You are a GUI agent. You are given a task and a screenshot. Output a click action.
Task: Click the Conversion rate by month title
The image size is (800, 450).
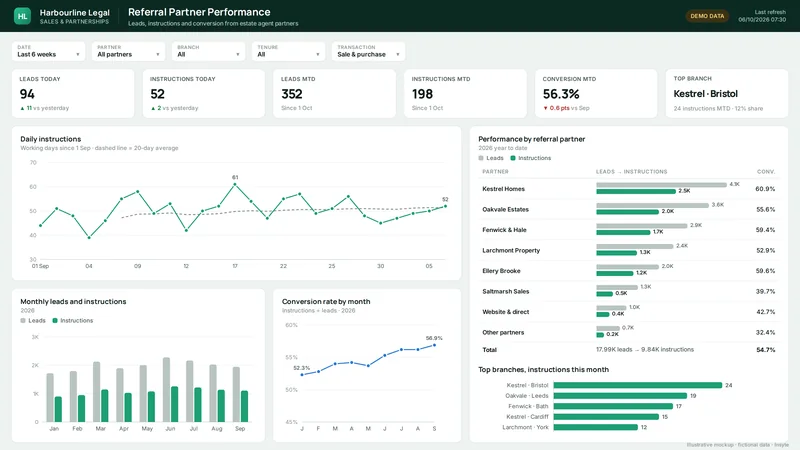326,302
